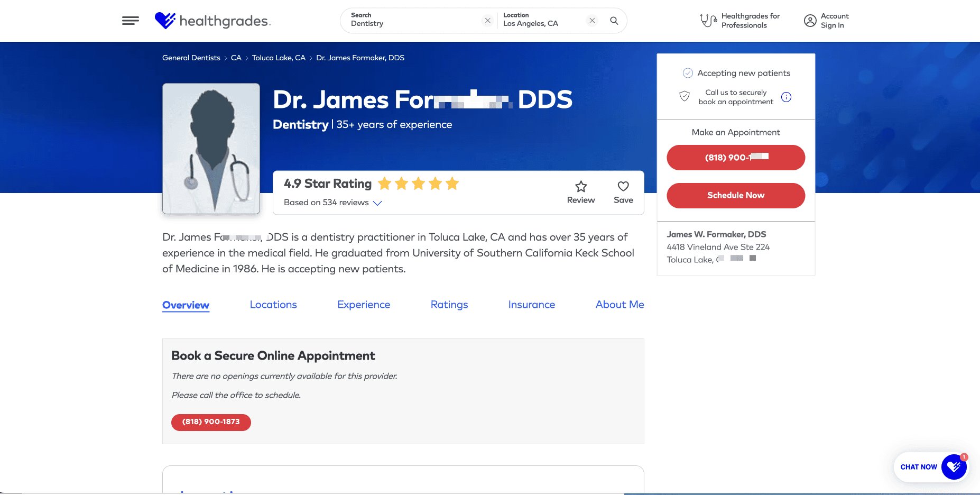The width and height of the screenshot is (980, 495).
Task: Click the accepting patients checkmark icon
Action: click(688, 73)
